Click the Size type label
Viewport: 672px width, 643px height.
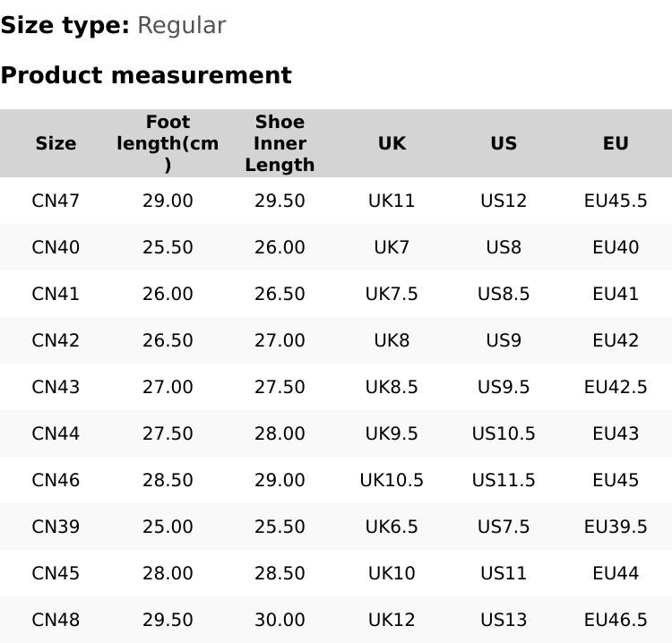pos(65,25)
